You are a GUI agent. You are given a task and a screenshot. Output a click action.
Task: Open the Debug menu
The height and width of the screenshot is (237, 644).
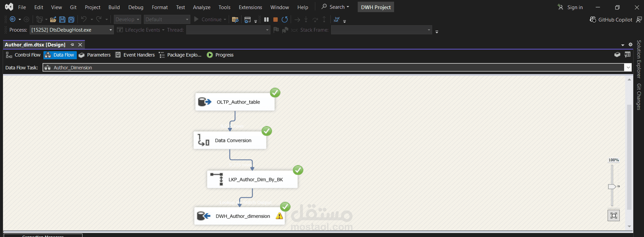[x=136, y=7]
